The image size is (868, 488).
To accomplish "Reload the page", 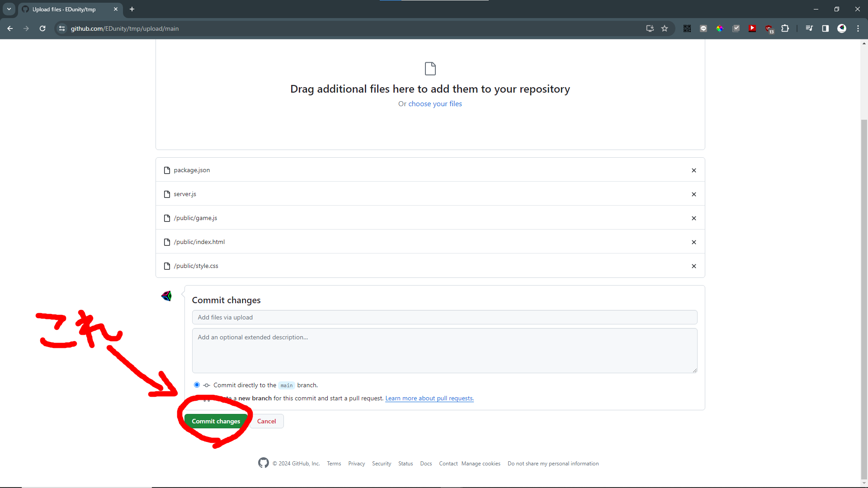I will (x=42, y=28).
